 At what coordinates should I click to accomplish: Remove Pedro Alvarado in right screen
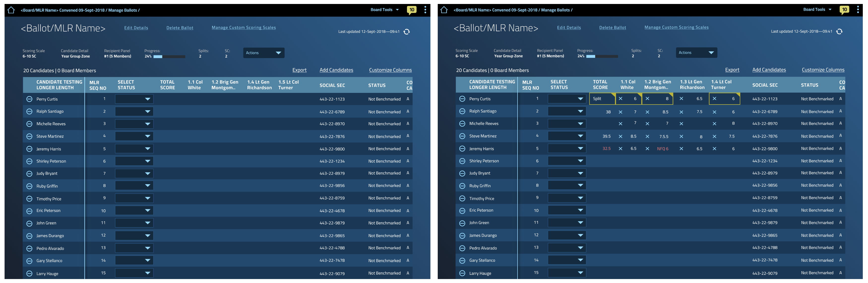click(462, 248)
